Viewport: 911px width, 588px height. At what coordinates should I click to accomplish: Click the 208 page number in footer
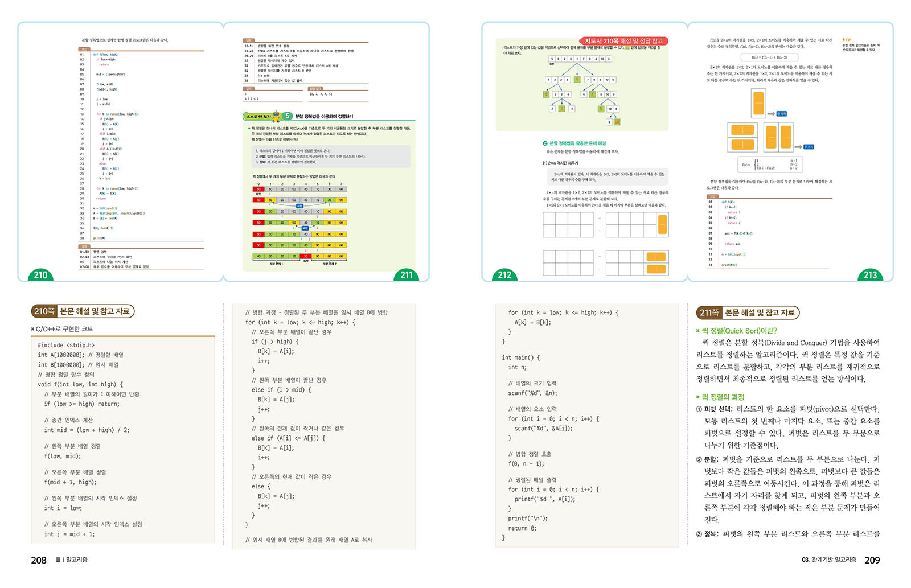click(x=39, y=560)
